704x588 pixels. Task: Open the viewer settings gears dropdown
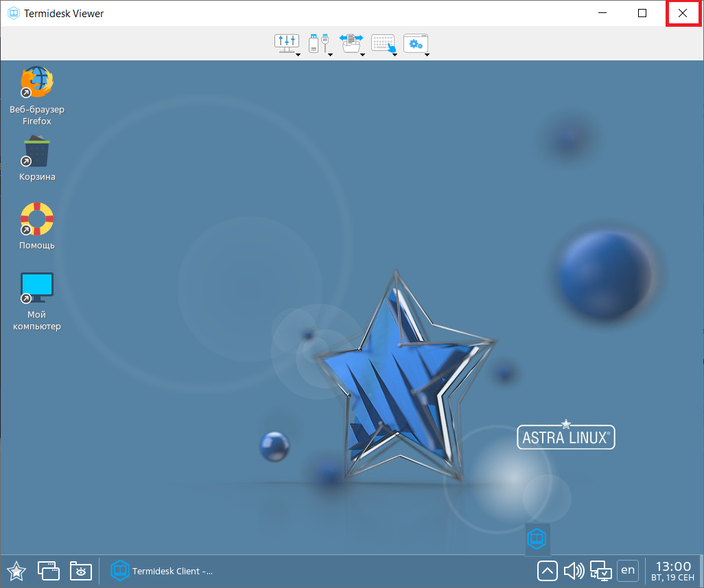pos(416,44)
